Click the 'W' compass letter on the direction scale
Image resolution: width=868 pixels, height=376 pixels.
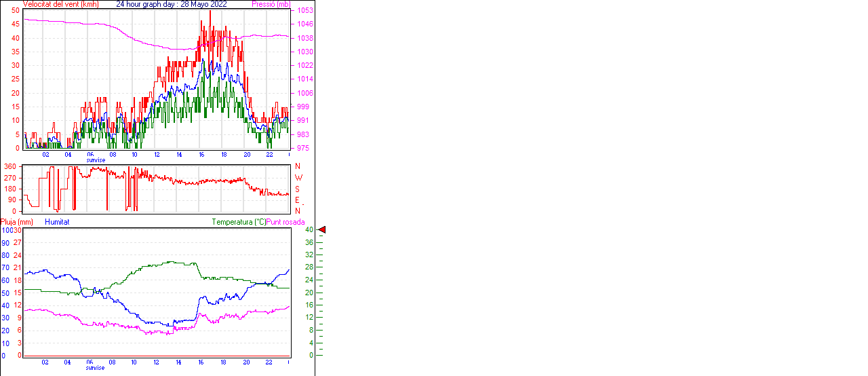[x=298, y=178]
